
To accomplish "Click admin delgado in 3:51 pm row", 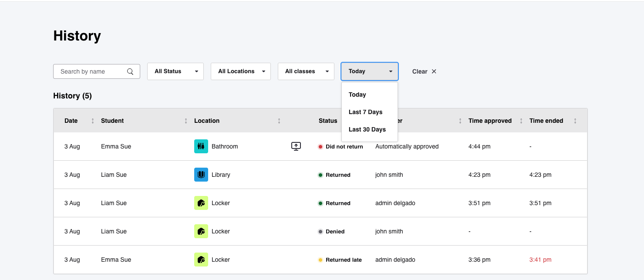I will click(395, 203).
